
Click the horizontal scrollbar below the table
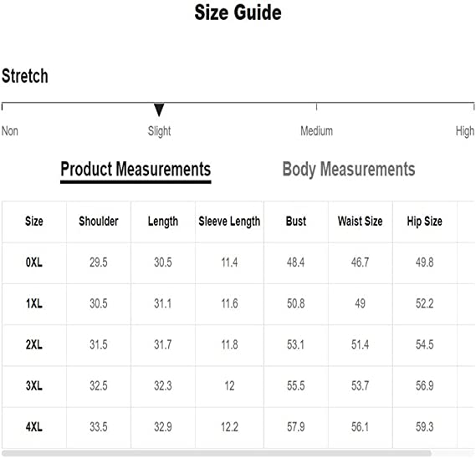click(217, 453)
